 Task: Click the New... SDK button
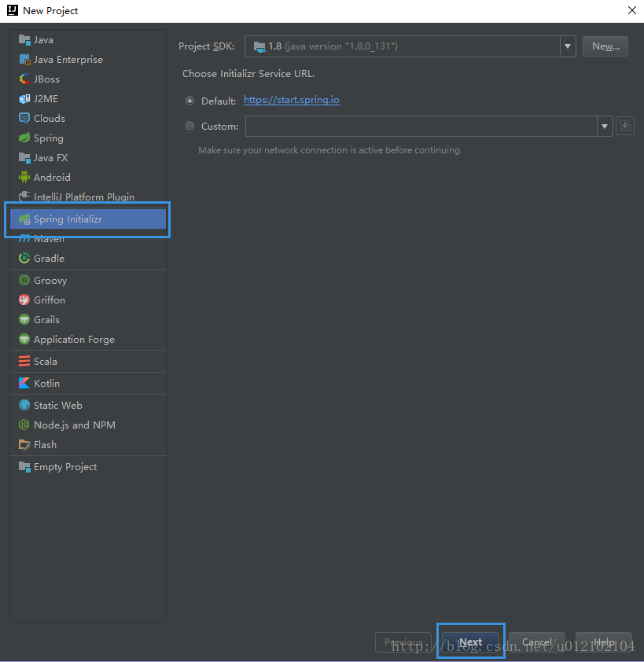tap(605, 46)
